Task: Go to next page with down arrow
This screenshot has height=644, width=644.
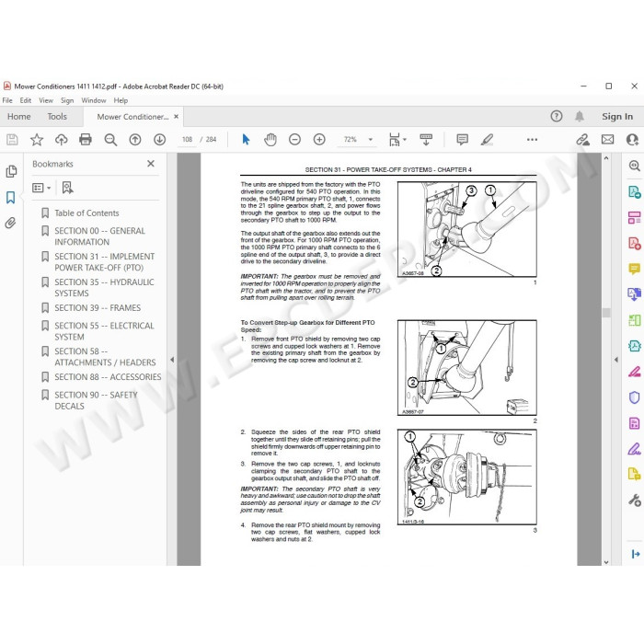Action: tap(160, 140)
